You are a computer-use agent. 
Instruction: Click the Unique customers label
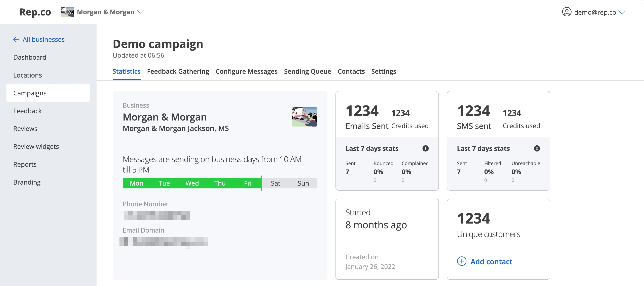489,234
